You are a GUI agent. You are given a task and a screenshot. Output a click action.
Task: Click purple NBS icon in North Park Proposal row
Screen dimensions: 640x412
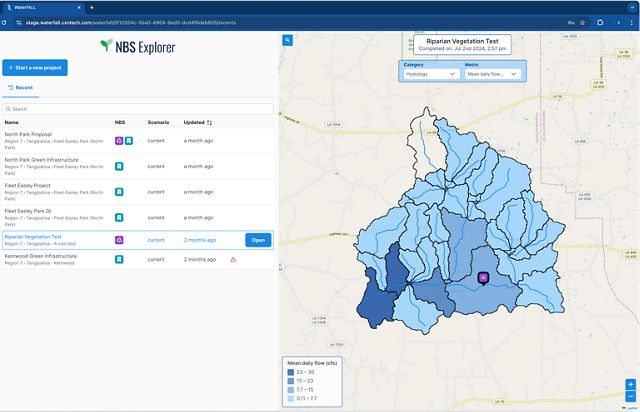click(119, 142)
